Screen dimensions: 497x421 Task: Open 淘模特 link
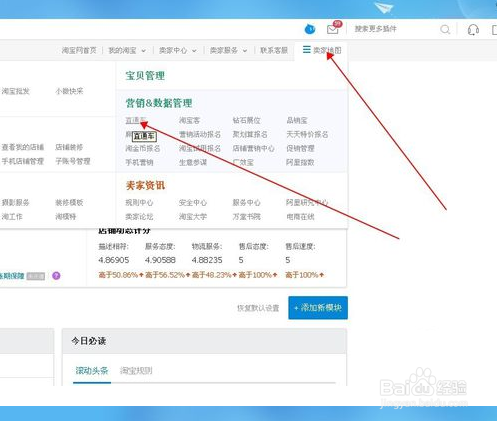click(66, 217)
